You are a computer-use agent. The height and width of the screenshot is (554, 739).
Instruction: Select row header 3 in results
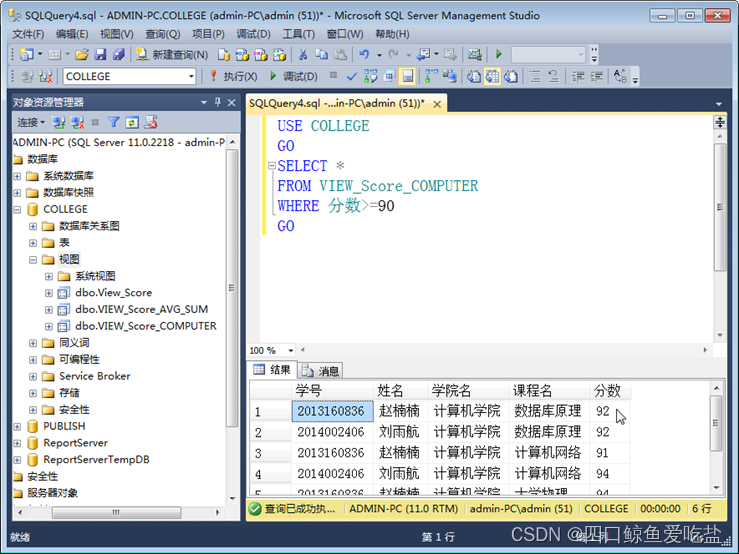[x=271, y=453]
